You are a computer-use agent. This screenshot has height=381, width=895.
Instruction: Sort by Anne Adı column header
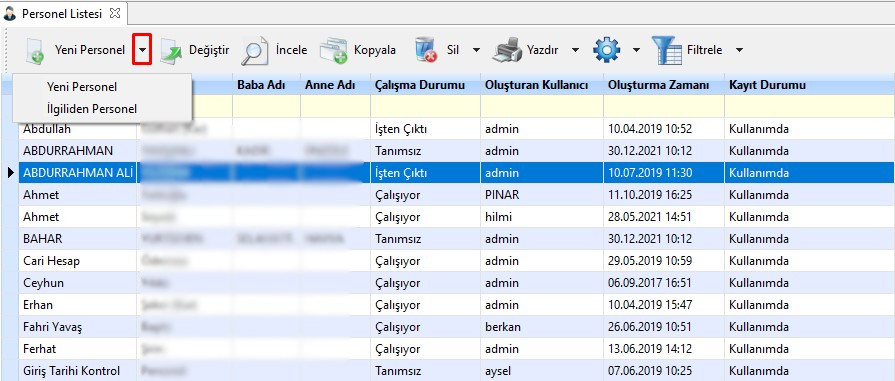(335, 85)
